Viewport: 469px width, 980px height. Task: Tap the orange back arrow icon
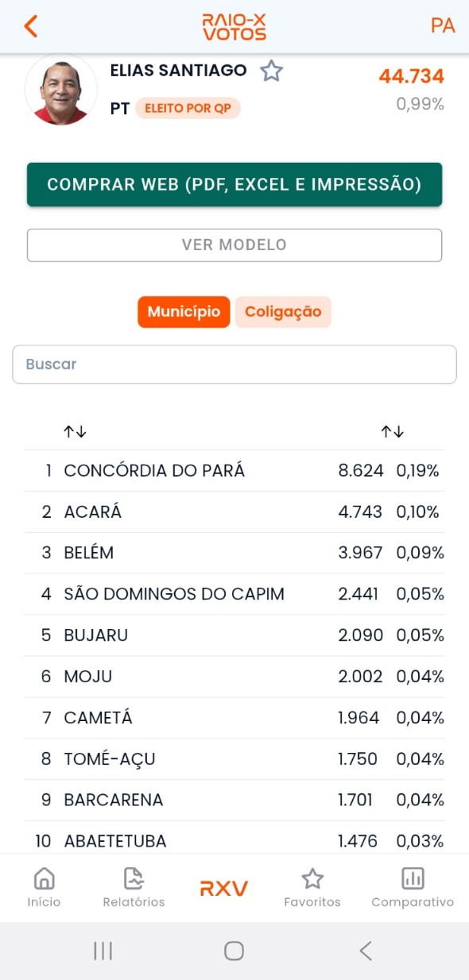[x=30, y=25]
